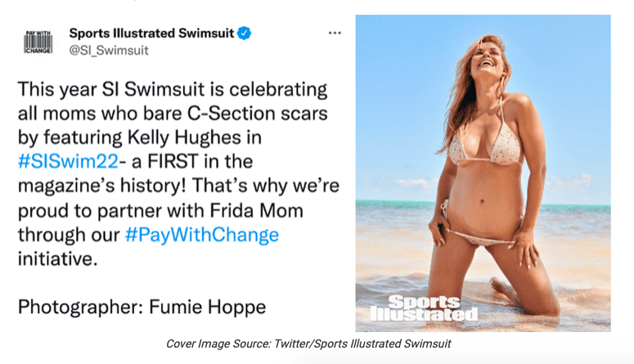Click the blue verified checkmark badge
The width and height of the screenshot is (634, 364).
tap(245, 34)
